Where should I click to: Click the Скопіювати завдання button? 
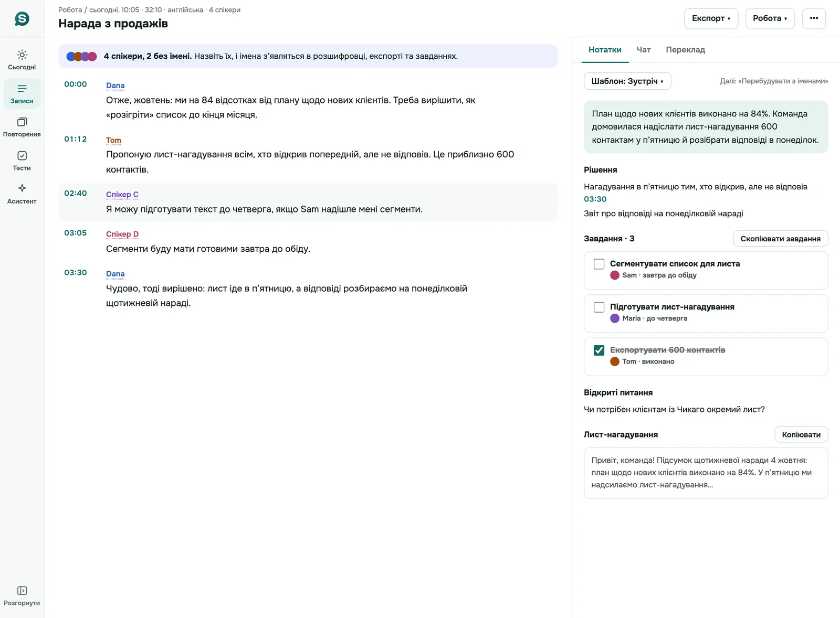click(780, 239)
